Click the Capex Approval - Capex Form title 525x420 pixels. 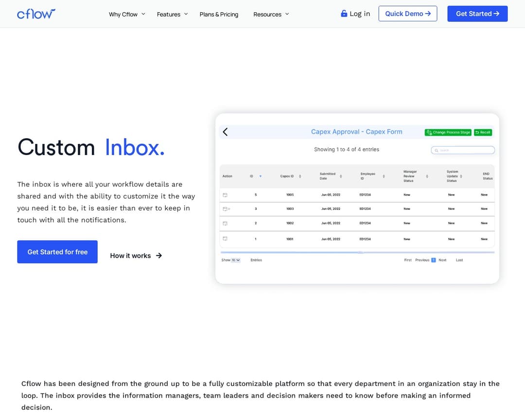point(357,132)
